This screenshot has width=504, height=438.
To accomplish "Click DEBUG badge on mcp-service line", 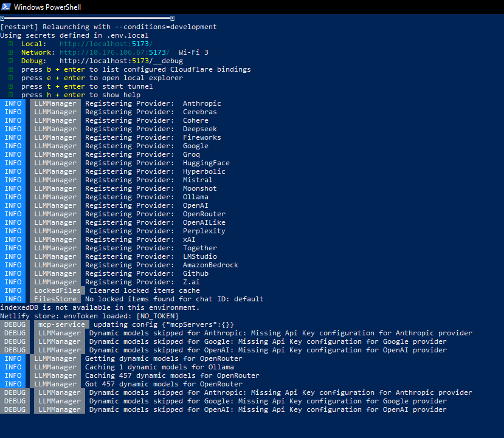I will tap(15, 324).
